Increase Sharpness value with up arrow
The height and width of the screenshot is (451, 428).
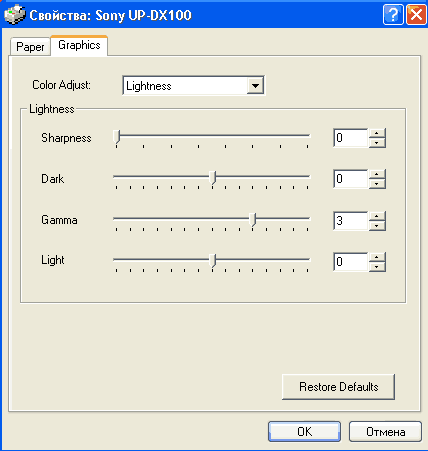pyautogui.click(x=377, y=133)
